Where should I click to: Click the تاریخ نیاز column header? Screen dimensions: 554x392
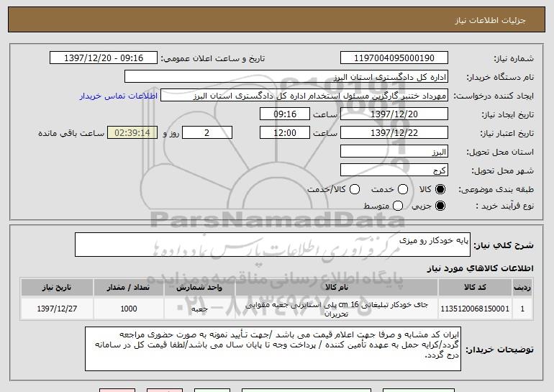tap(57, 288)
